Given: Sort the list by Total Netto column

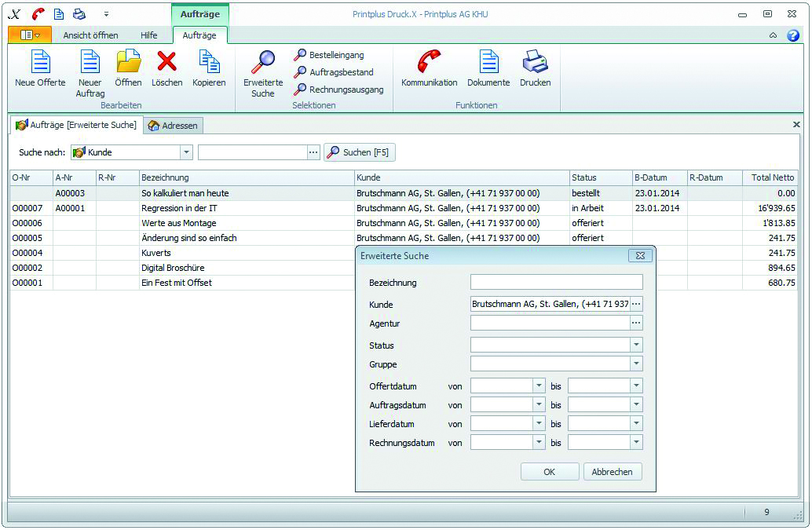Looking at the screenshot, I should (x=772, y=177).
